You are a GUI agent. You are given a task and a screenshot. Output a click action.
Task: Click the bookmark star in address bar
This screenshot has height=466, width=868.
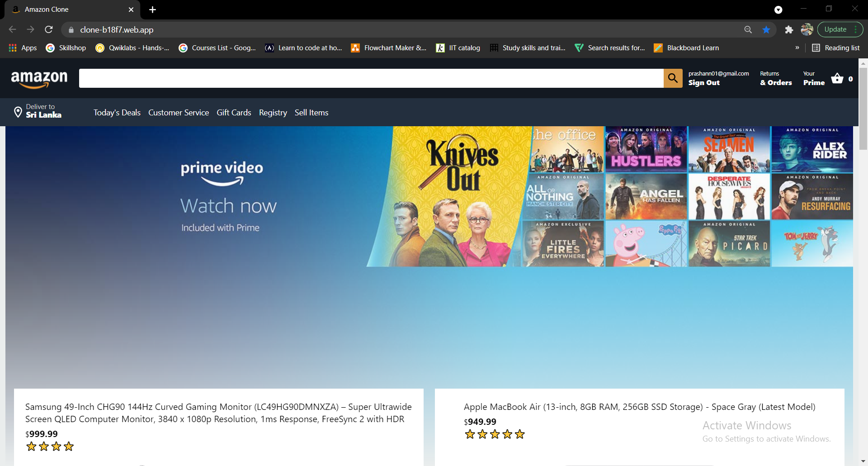[x=766, y=30]
